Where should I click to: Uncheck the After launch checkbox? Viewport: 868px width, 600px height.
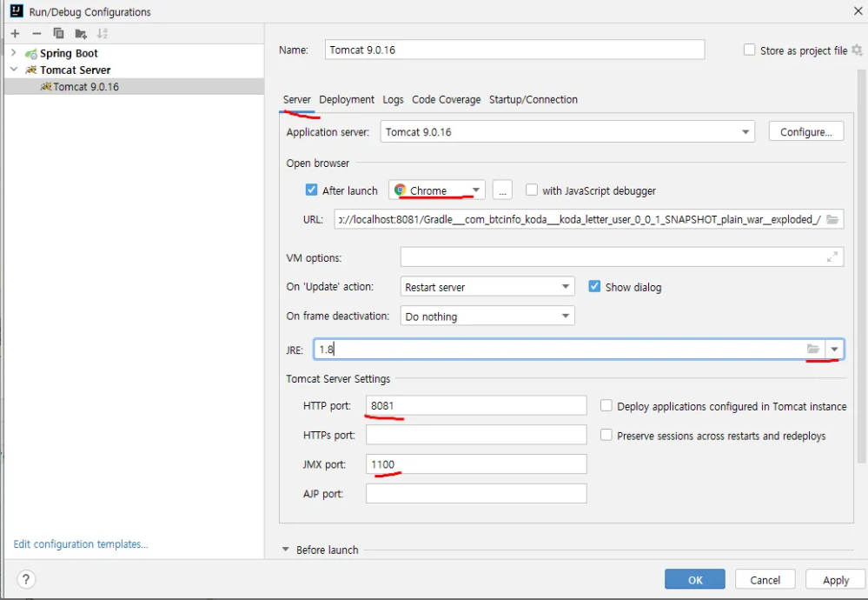tap(311, 190)
